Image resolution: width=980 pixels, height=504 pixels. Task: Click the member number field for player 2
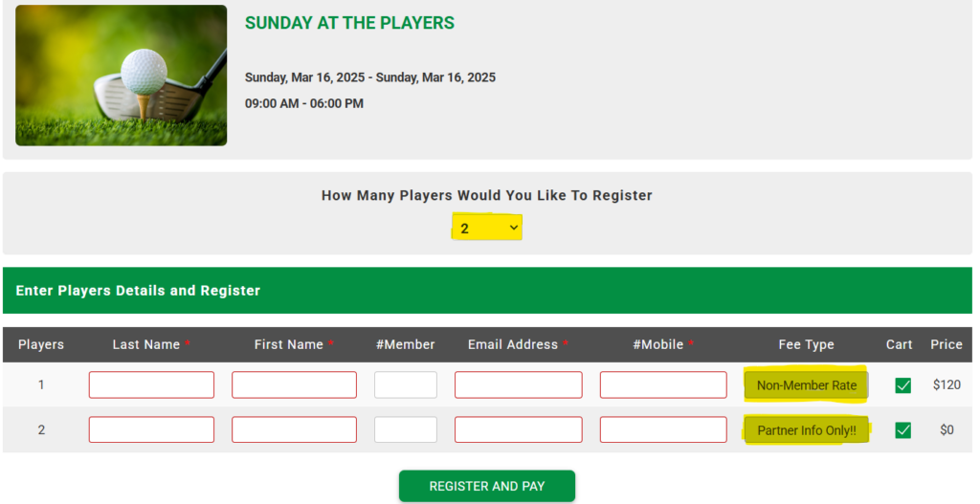[405, 430]
